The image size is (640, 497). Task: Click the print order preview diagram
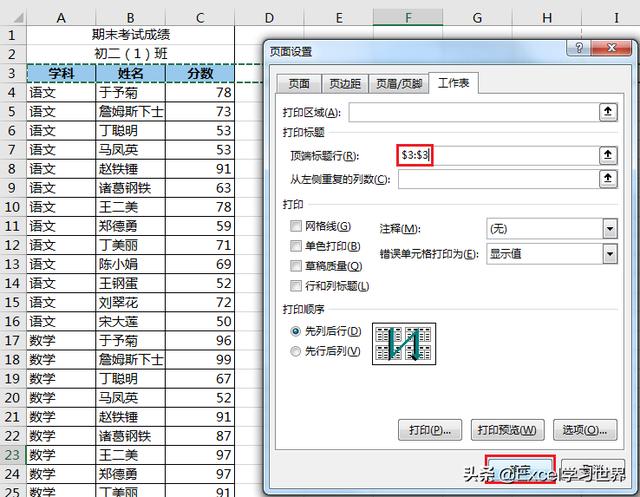pos(404,344)
